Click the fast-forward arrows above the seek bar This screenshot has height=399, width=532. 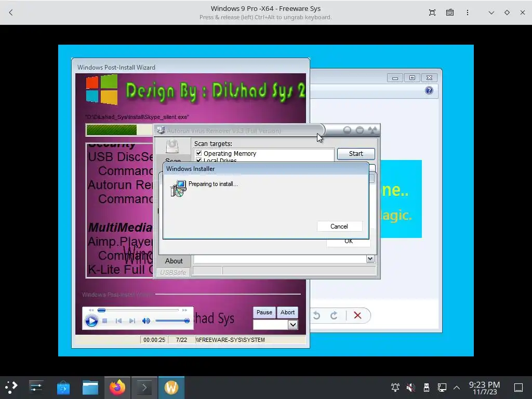[184, 310]
